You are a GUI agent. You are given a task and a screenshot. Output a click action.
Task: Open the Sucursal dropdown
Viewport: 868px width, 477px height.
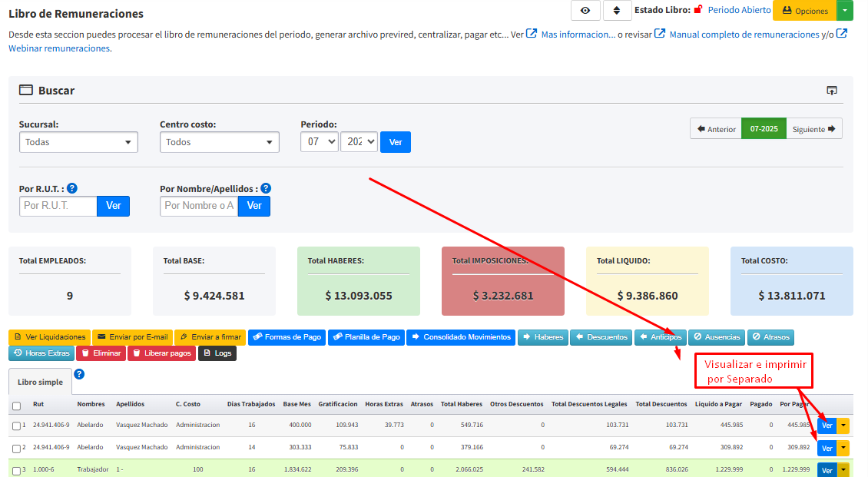pos(78,142)
